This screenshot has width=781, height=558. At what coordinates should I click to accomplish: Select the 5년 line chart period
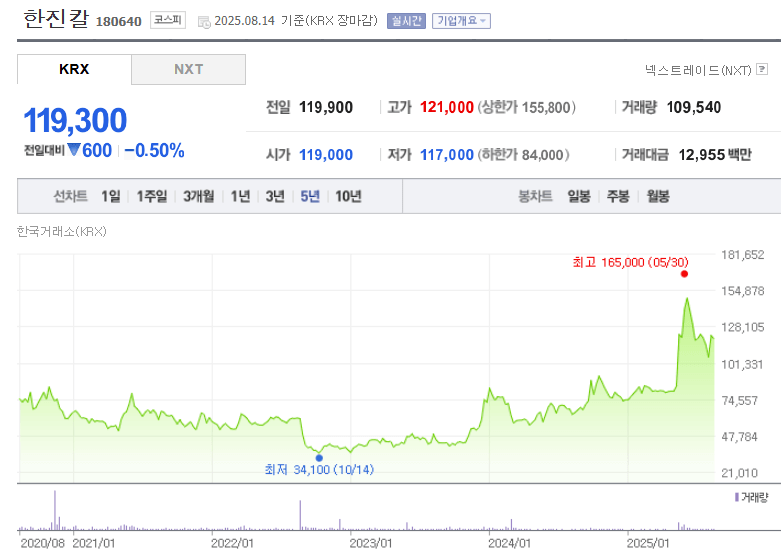pos(310,196)
